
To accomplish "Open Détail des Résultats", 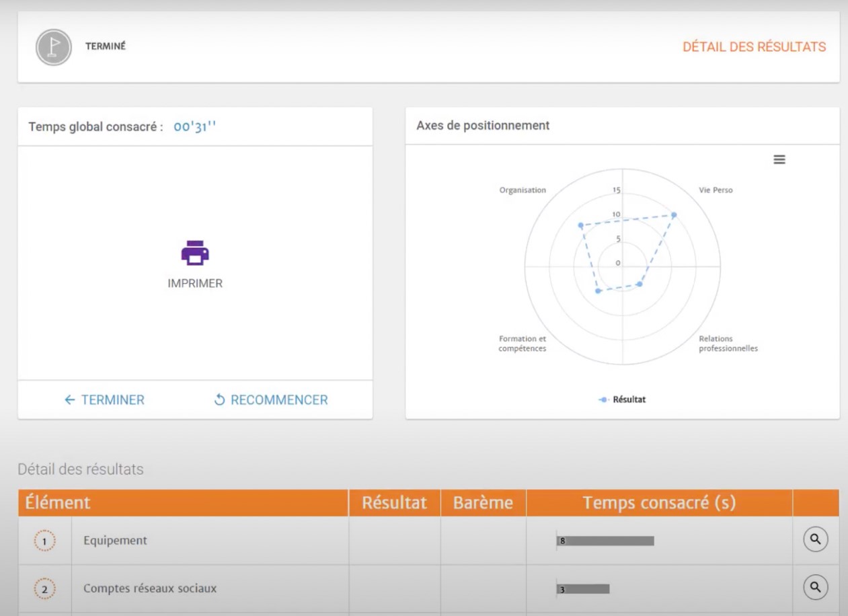I will point(754,47).
